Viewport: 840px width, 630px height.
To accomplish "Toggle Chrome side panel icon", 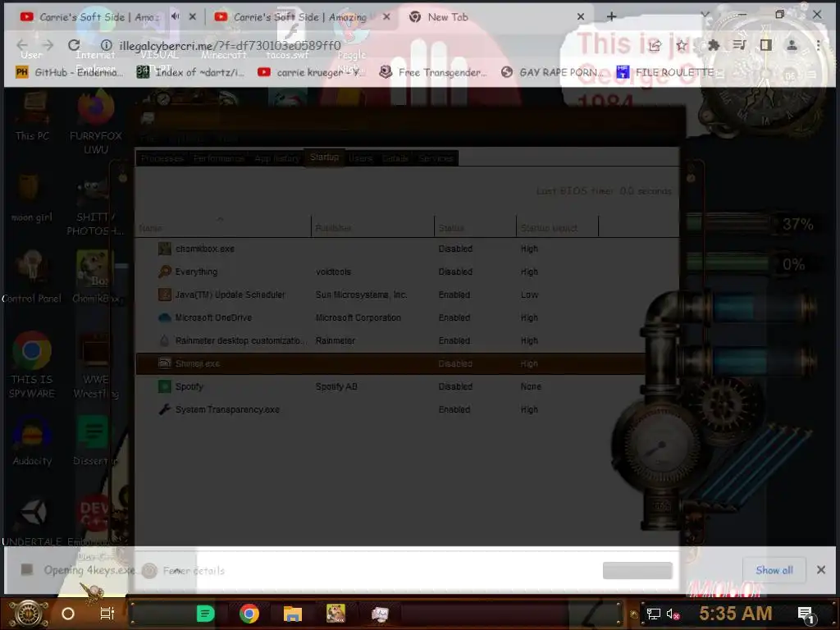I will click(x=765, y=46).
